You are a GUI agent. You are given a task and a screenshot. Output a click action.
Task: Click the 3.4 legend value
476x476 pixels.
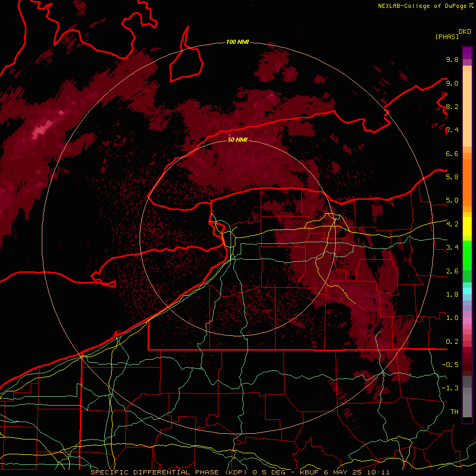pos(452,248)
